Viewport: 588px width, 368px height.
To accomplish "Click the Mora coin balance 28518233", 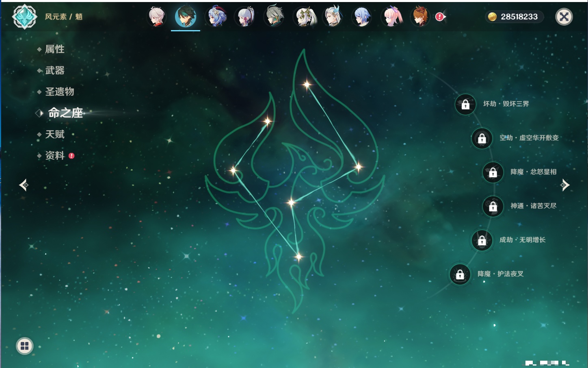I will click(514, 17).
